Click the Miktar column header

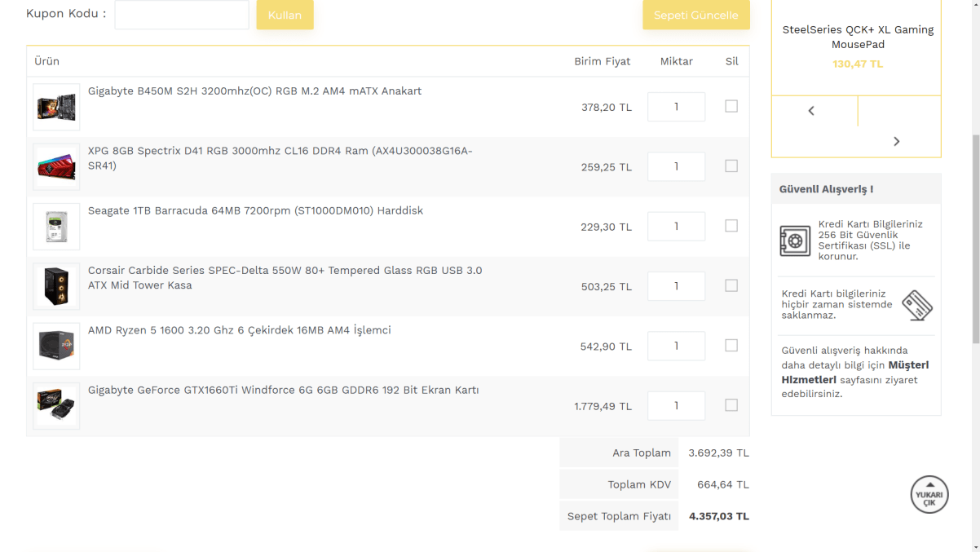point(677,61)
